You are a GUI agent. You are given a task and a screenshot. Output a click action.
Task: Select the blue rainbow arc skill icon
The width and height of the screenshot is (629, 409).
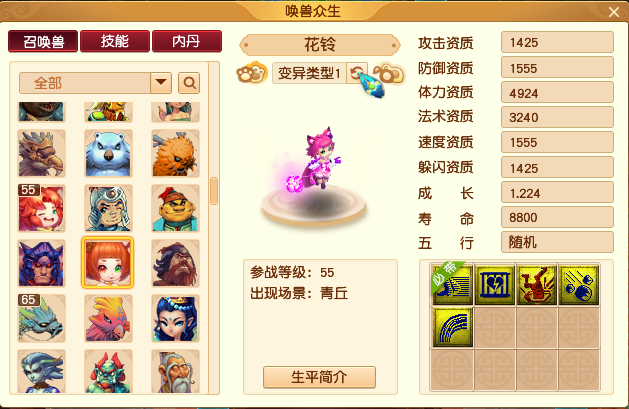click(452, 327)
